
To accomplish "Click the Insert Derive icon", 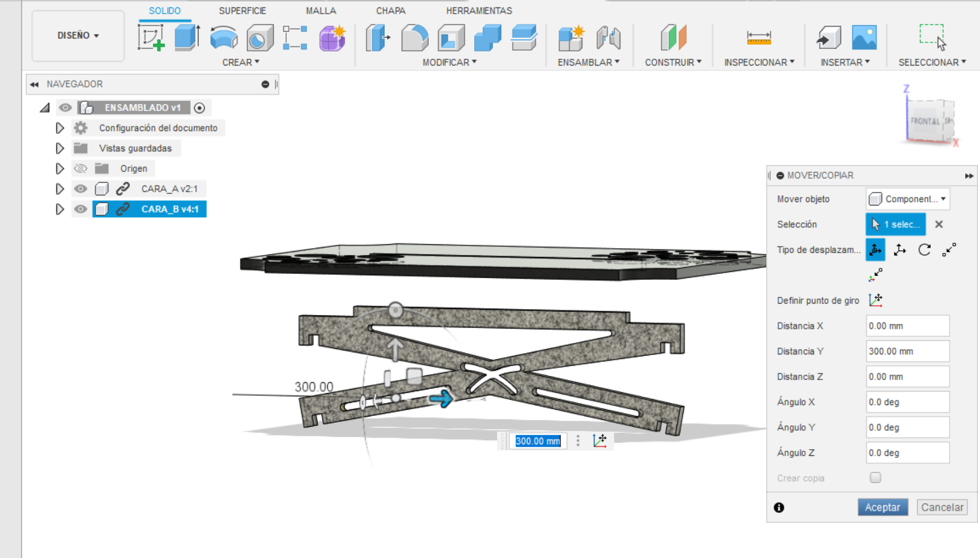I will click(x=829, y=38).
